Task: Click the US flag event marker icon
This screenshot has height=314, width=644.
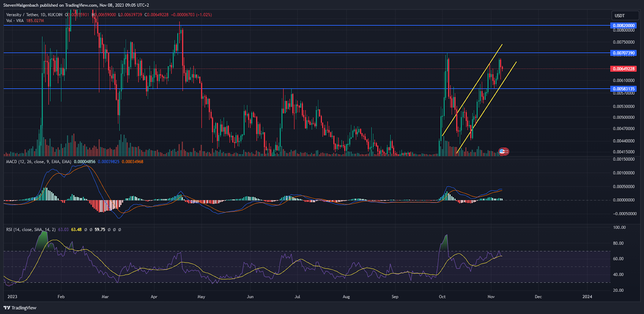Action: (x=502, y=152)
